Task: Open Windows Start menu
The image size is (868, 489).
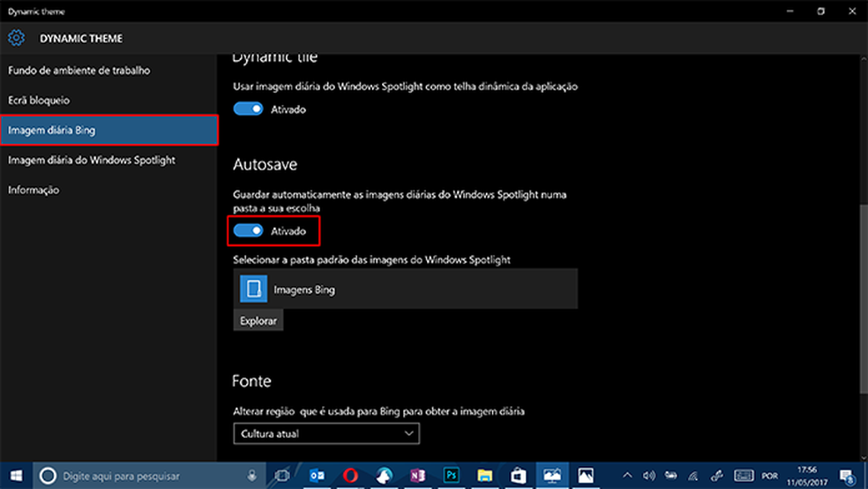Action: (x=16, y=476)
